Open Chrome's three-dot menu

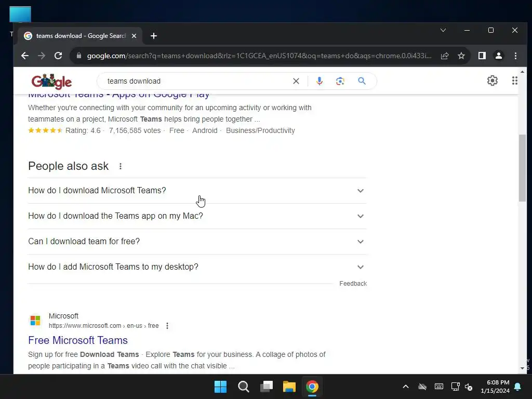pyautogui.click(x=515, y=56)
